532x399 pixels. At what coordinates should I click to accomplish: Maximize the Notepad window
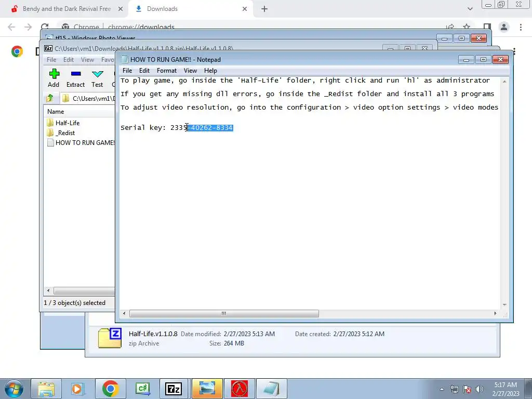pos(483,60)
